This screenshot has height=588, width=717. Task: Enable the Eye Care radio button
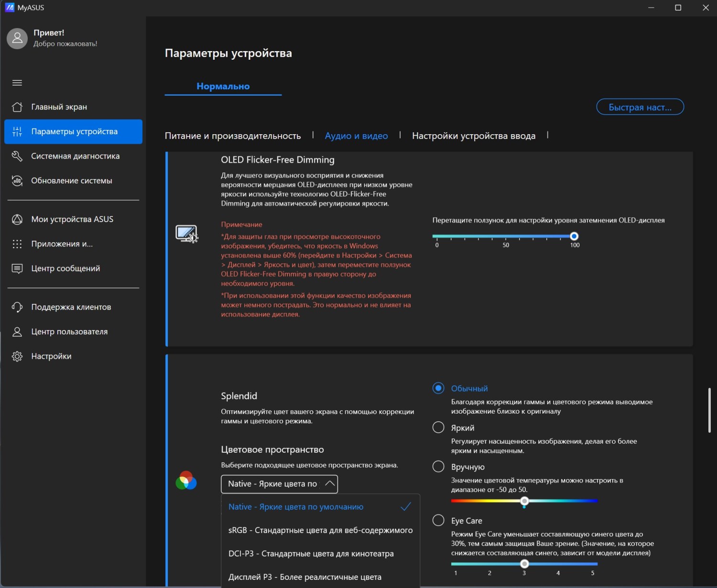438,520
